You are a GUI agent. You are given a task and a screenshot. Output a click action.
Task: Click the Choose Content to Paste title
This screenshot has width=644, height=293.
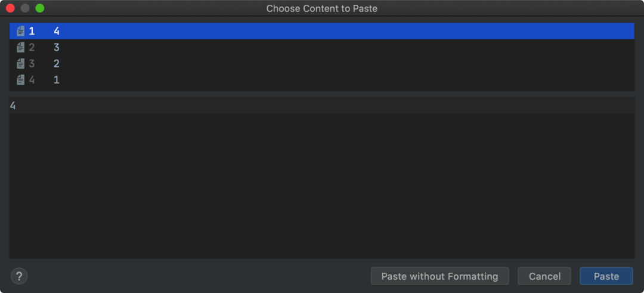321,8
